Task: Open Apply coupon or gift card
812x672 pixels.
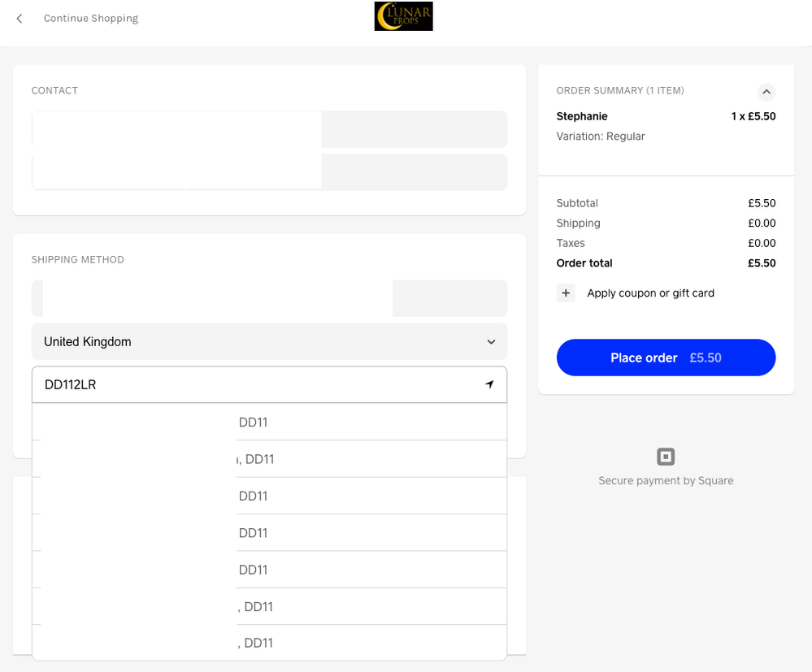Action: click(650, 293)
